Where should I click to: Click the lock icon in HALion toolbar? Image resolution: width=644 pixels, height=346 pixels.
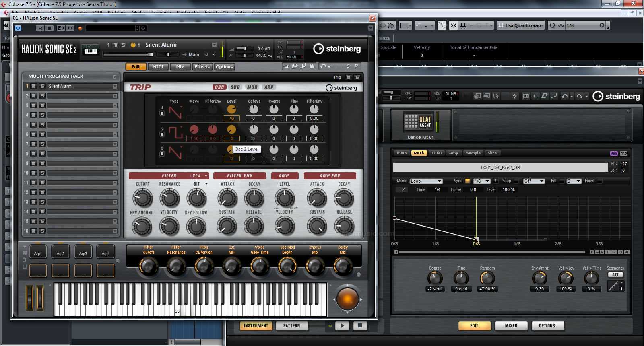point(312,66)
